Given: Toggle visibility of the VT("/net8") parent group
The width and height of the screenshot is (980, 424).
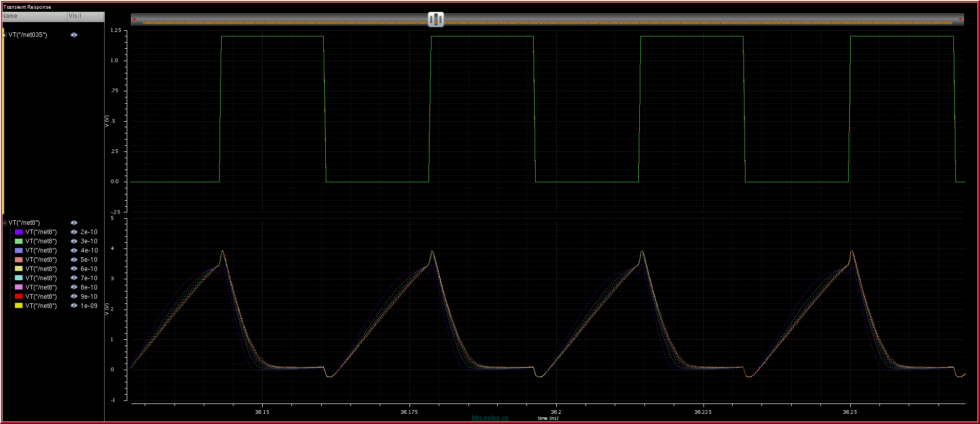Looking at the screenshot, I should [x=74, y=223].
